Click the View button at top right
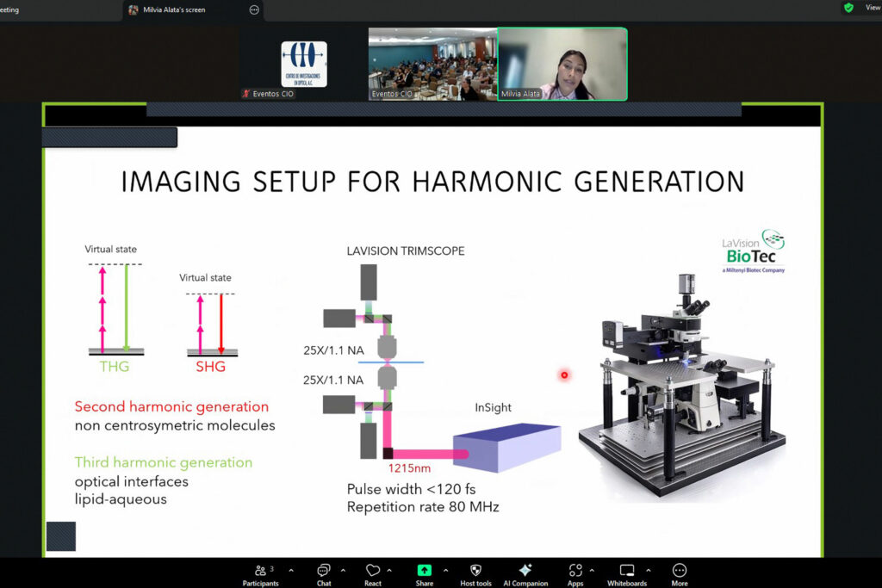 872,8
